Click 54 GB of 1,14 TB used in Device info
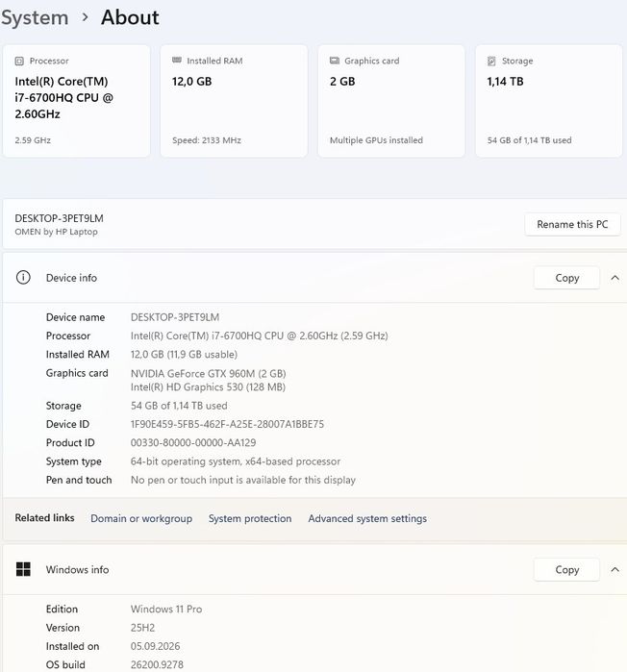Viewport: 627px width, 672px height. pos(179,406)
